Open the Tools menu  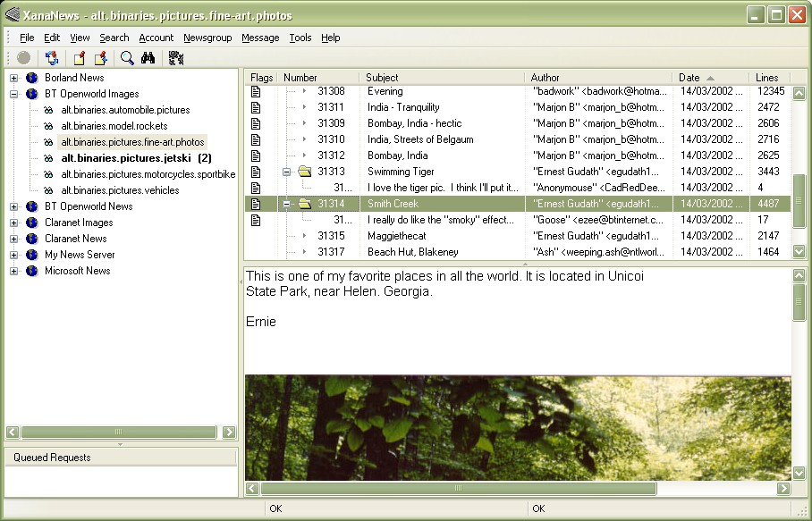300,38
